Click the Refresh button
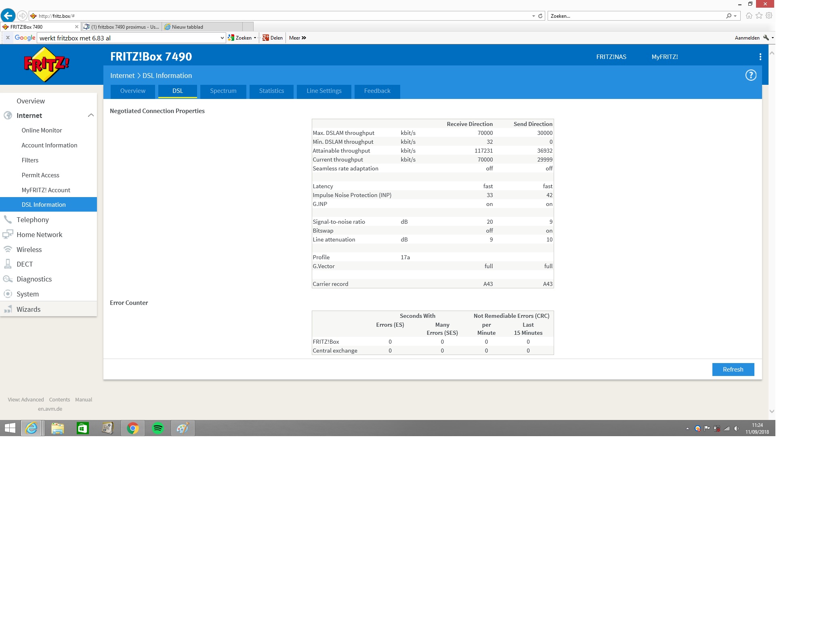Viewport: 840px width, 630px height. pos(733,370)
